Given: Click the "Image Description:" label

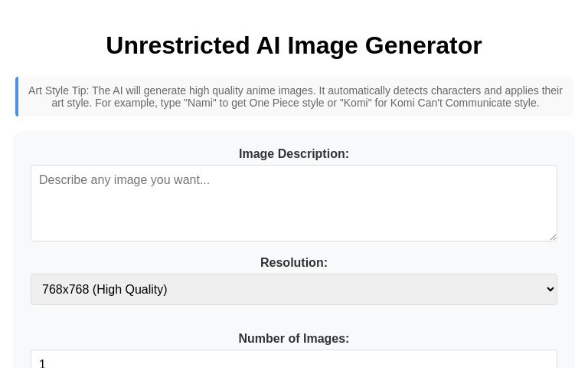Looking at the screenshot, I should point(294,153).
